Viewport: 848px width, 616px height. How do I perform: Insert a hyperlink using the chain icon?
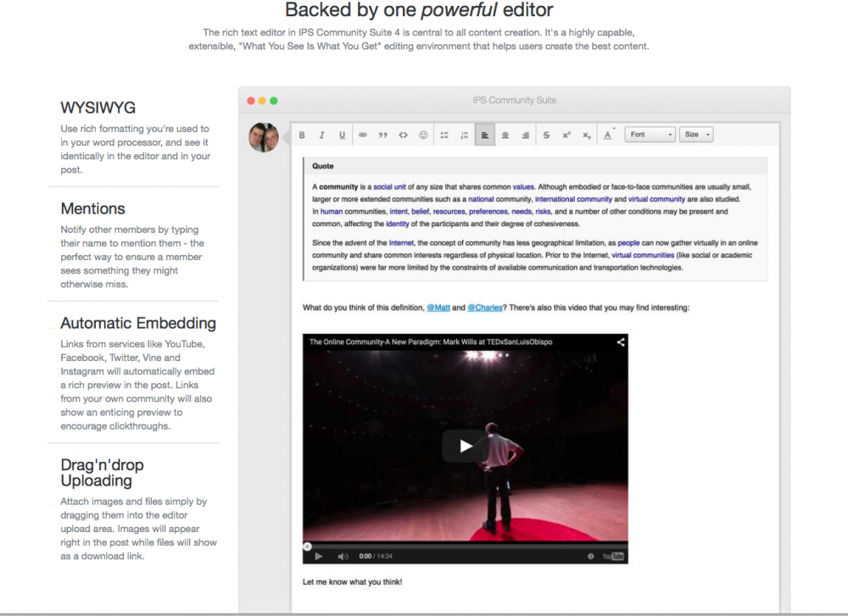pos(362,135)
